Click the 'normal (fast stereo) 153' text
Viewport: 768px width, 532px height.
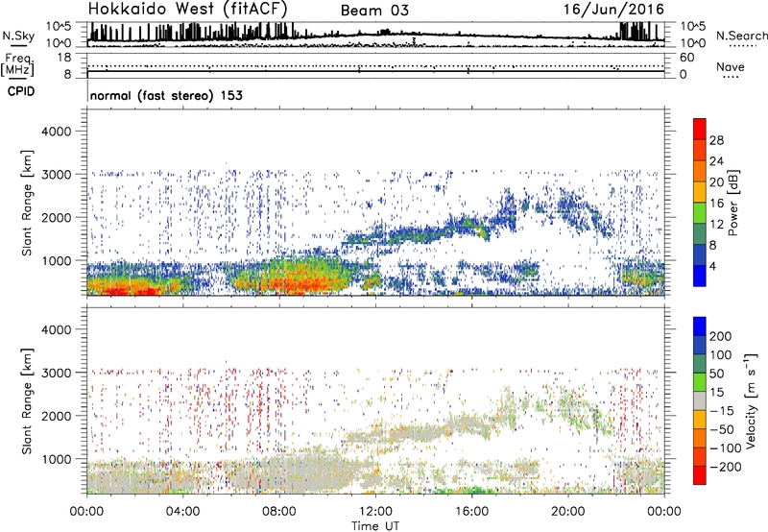click(x=166, y=95)
